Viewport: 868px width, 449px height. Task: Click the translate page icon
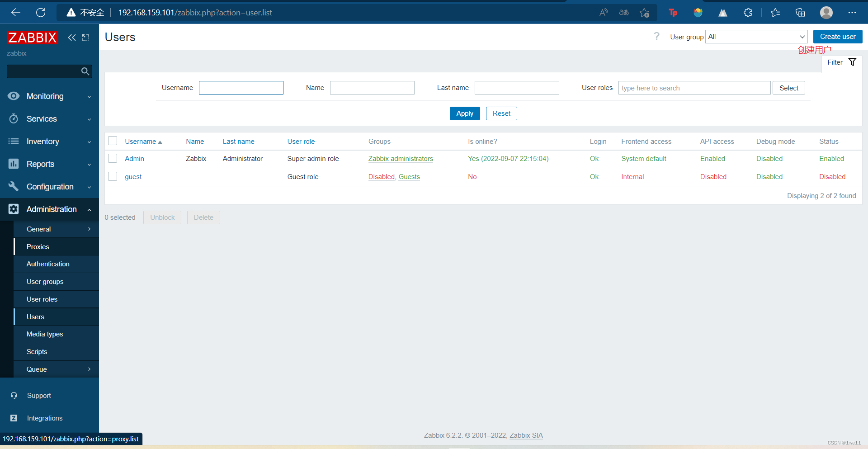624,13
